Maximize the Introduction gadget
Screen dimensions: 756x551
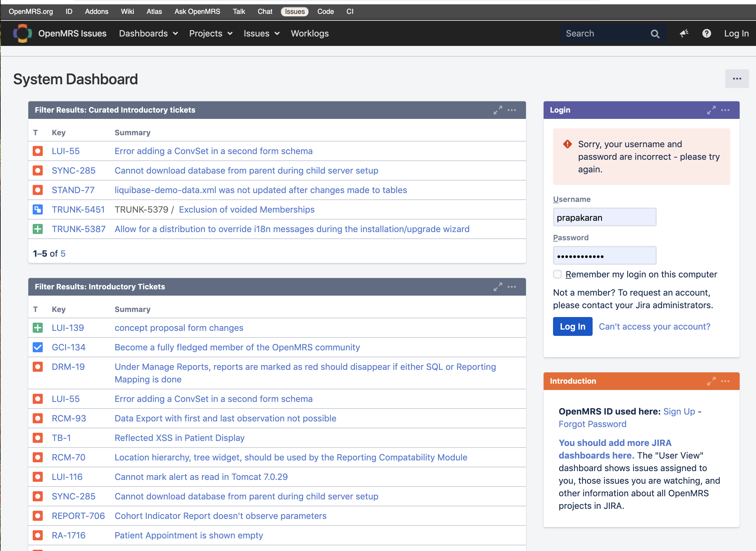(x=711, y=381)
